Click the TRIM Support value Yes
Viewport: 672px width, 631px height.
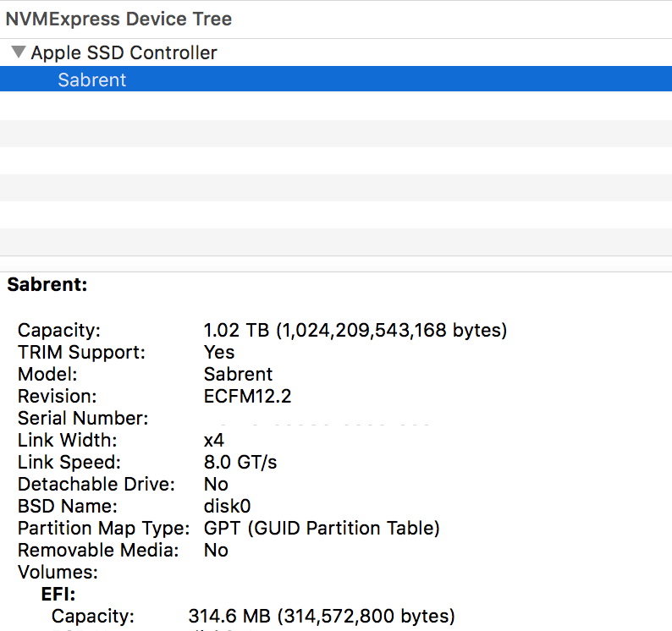click(219, 353)
